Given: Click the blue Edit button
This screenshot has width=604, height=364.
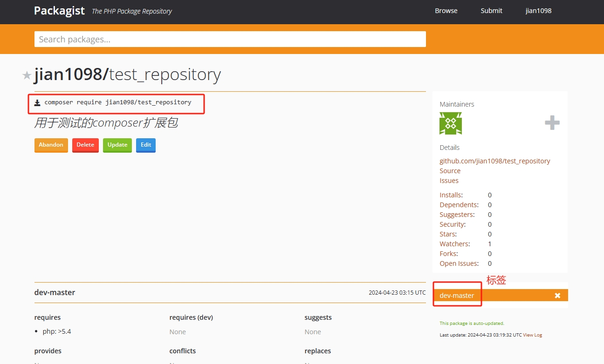Looking at the screenshot, I should [146, 145].
